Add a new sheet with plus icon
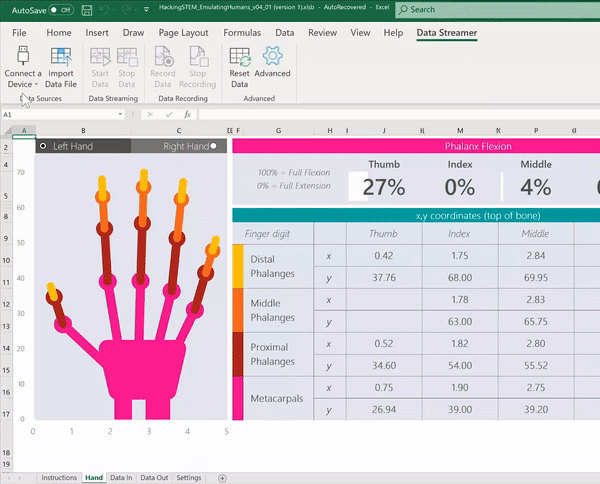Image resolution: width=600 pixels, height=484 pixels. tap(222, 478)
